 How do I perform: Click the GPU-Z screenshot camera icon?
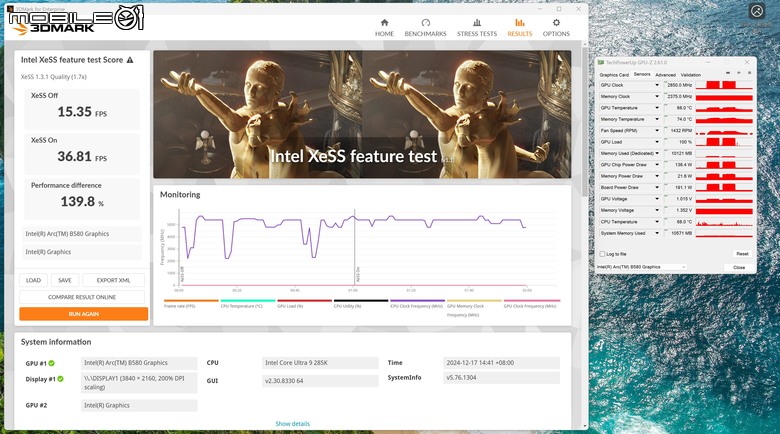(x=728, y=73)
